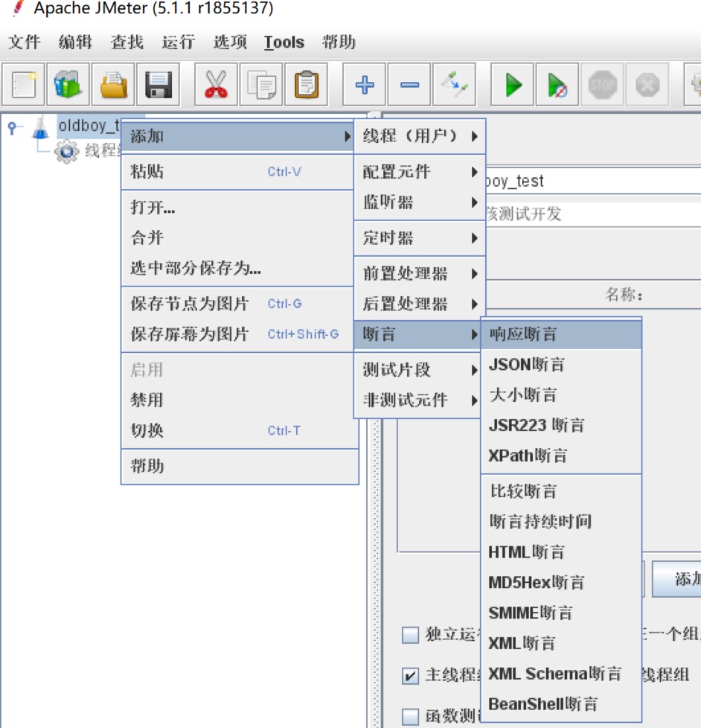This screenshot has width=701, height=728.
Task: Click the New test plan icon
Action: [25, 85]
